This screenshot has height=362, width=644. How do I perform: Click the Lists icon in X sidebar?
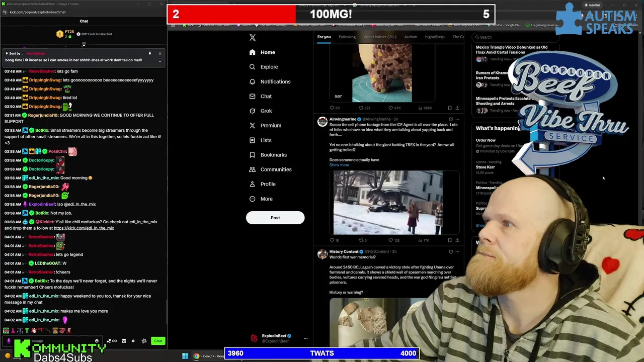252,140
